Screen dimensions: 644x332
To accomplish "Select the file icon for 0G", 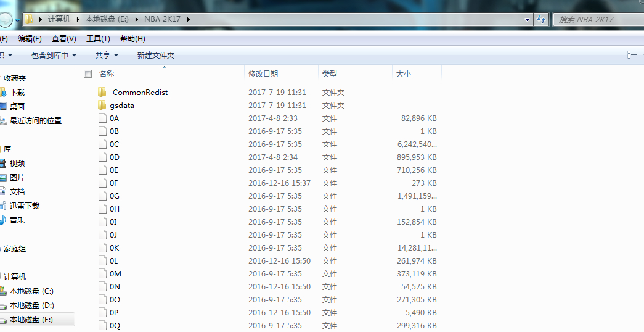I will tap(102, 196).
